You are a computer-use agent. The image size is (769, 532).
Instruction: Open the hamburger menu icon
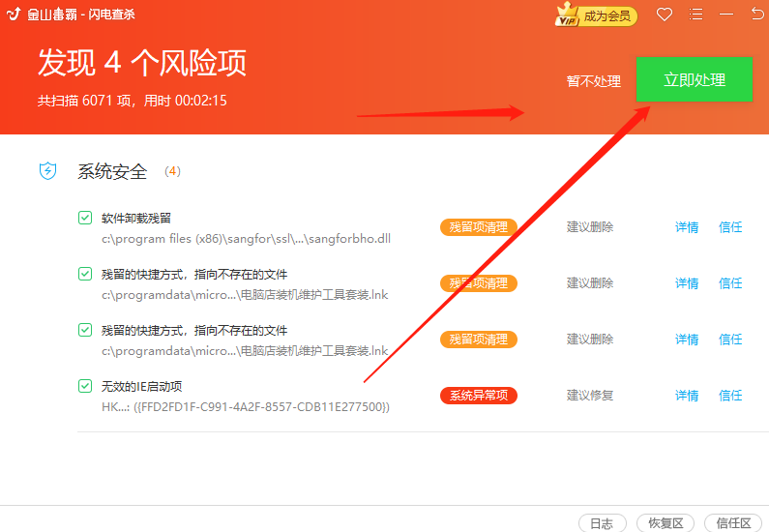click(x=695, y=15)
